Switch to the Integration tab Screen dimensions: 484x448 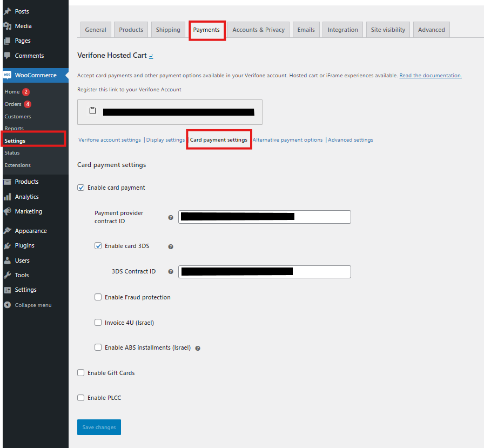(x=342, y=30)
